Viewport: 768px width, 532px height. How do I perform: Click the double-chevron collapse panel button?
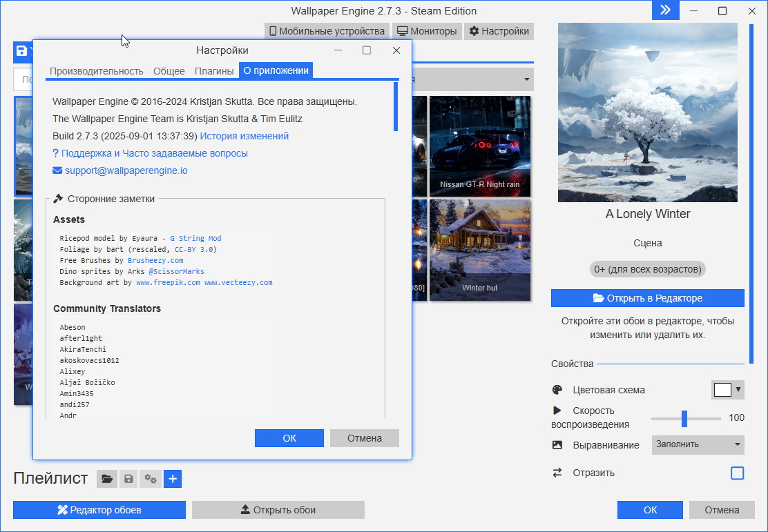click(665, 10)
